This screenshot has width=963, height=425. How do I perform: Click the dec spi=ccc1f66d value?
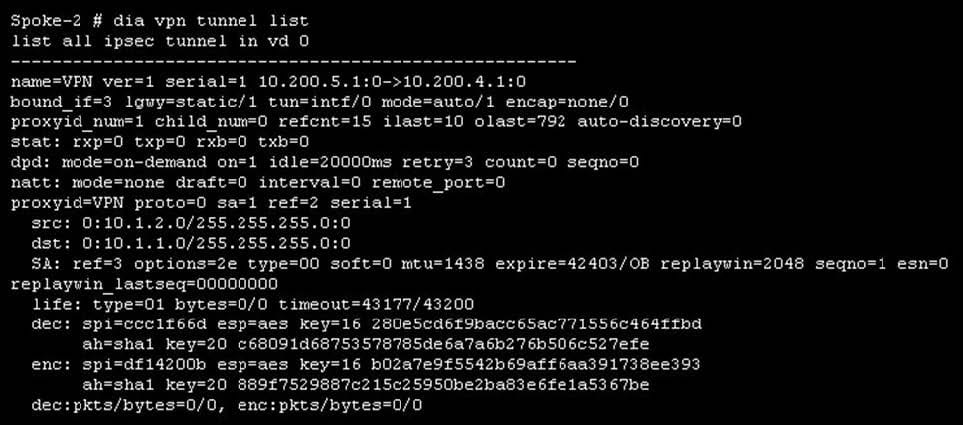pyautogui.click(x=144, y=324)
